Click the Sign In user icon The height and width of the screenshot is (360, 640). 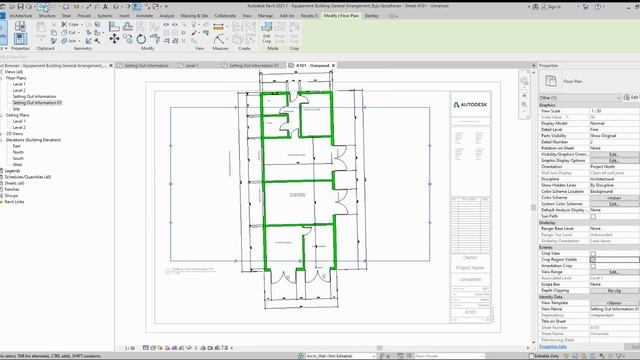544,7
